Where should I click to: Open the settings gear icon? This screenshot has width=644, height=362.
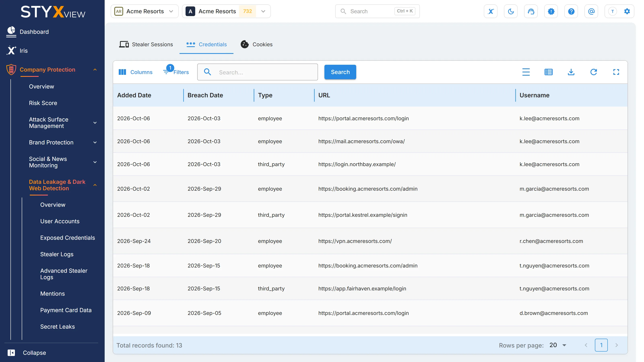627,11
